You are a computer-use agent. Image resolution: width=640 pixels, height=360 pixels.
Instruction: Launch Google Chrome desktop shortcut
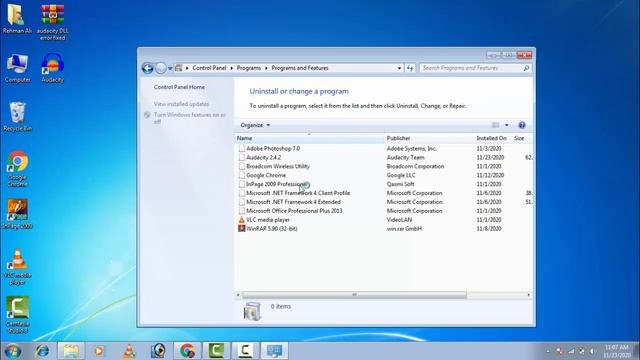[17, 169]
